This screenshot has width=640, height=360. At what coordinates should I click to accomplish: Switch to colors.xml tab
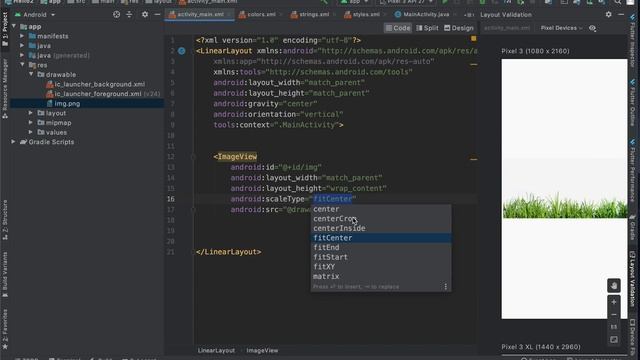261,15
